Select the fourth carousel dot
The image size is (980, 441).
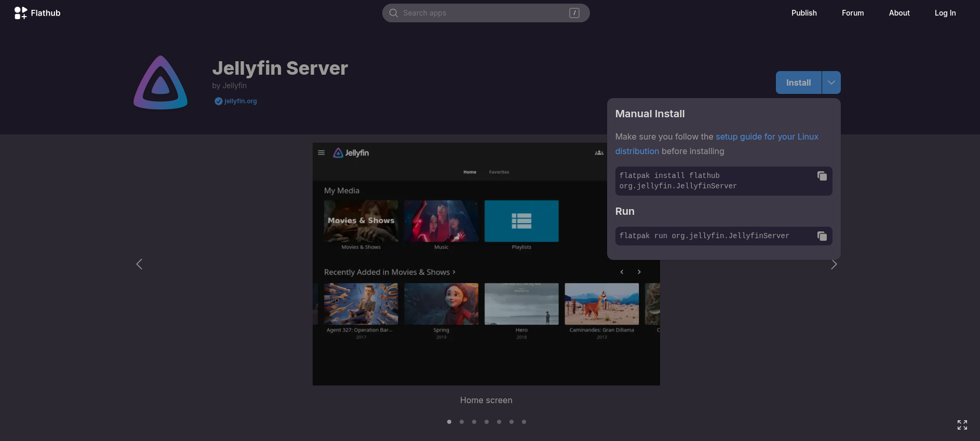[x=487, y=422]
